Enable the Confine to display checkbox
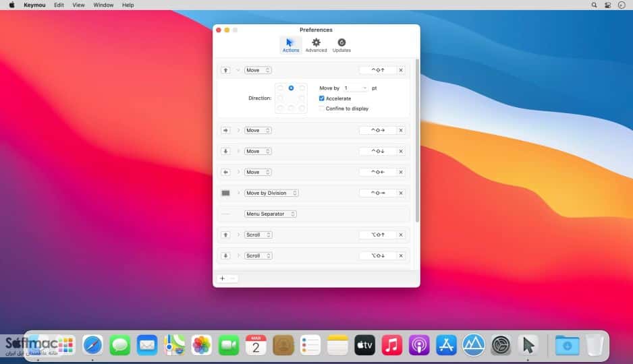This screenshot has width=633, height=364. point(322,109)
